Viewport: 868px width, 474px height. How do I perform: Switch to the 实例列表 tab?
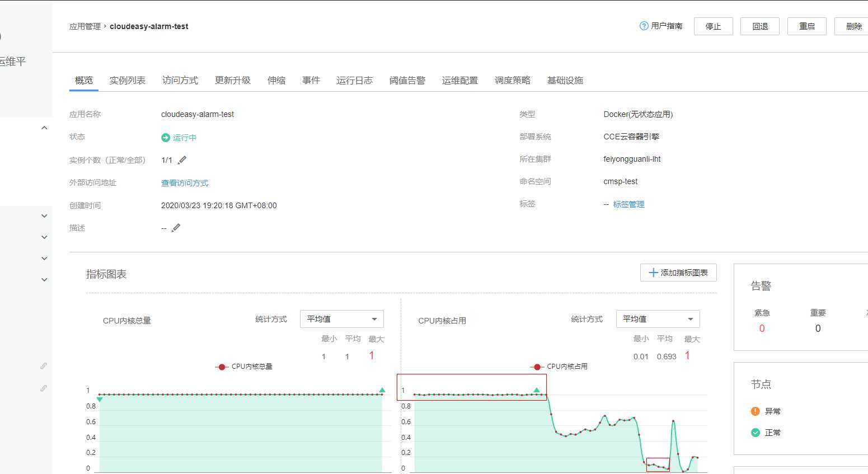pyautogui.click(x=127, y=80)
